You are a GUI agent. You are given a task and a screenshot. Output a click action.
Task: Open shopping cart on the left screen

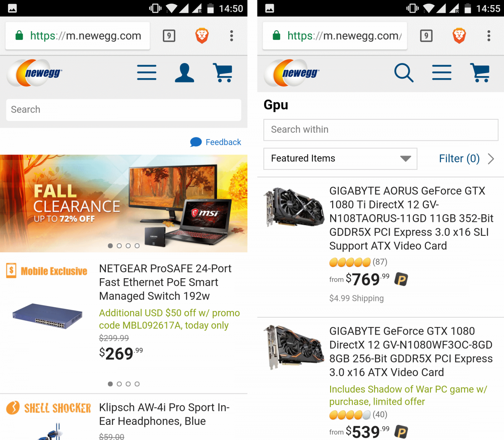pos(223,73)
